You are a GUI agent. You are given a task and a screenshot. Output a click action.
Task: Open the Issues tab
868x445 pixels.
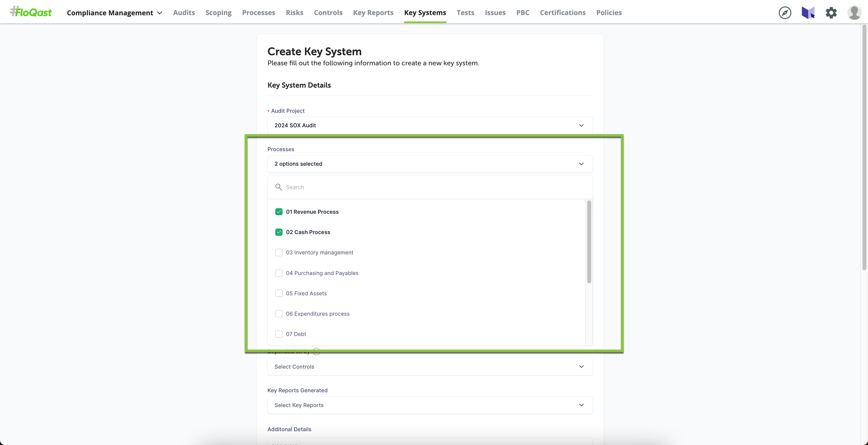click(495, 13)
